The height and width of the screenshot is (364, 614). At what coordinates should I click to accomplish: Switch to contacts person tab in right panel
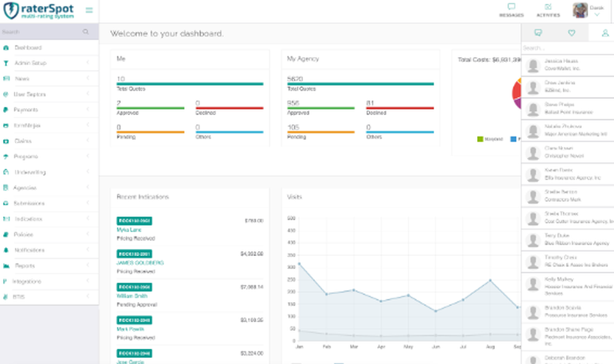605,33
